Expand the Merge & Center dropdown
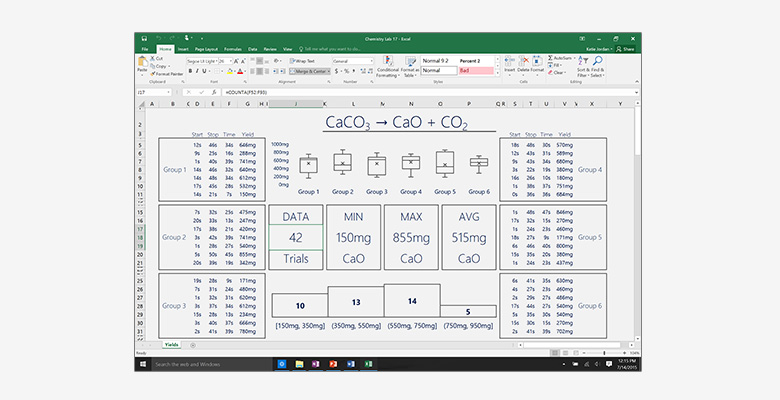The height and width of the screenshot is (400, 780). [327, 72]
